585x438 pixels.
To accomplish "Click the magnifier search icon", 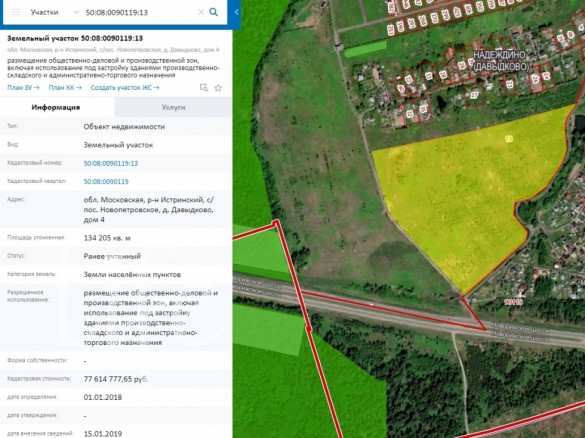I will pyautogui.click(x=214, y=12).
